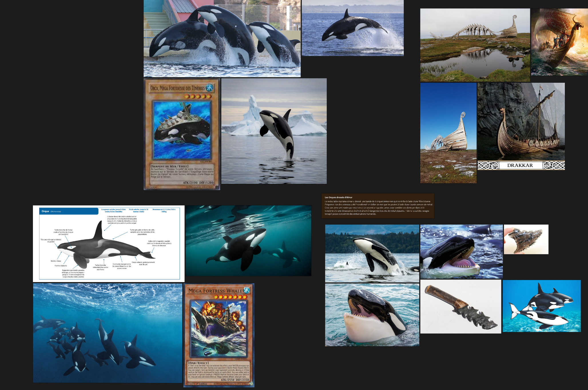Viewport: 588px width, 390px height.
Task: Select the three jumping orcas marine park photo
Action: [x=222, y=38]
